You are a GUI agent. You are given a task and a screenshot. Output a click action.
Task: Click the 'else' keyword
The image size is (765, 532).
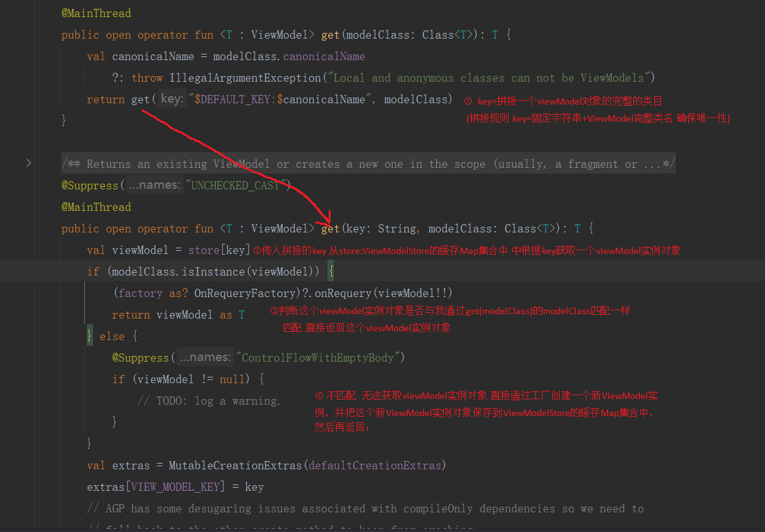pyautogui.click(x=112, y=336)
